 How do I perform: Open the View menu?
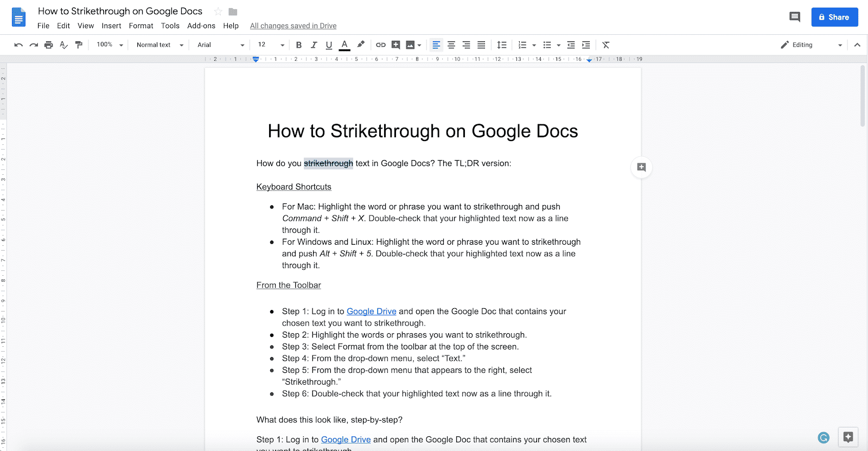[86, 26]
